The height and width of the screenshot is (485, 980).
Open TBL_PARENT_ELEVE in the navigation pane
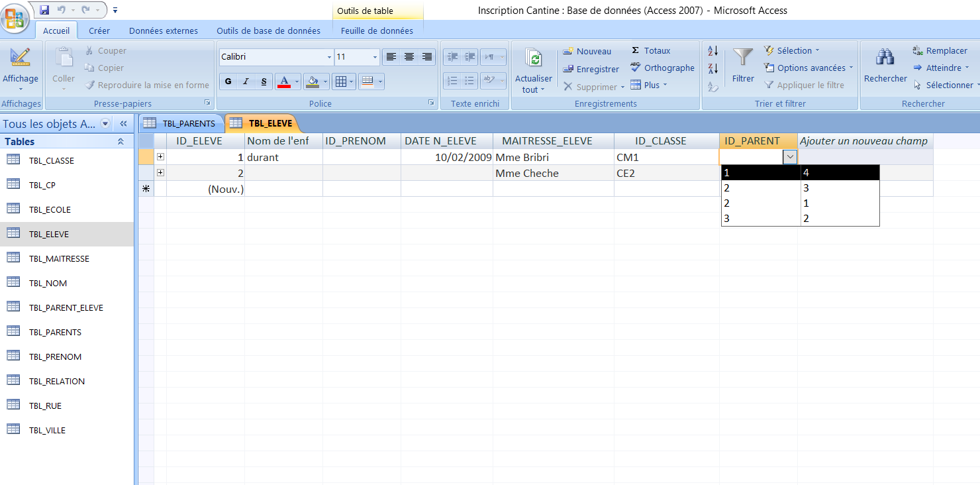pos(67,307)
